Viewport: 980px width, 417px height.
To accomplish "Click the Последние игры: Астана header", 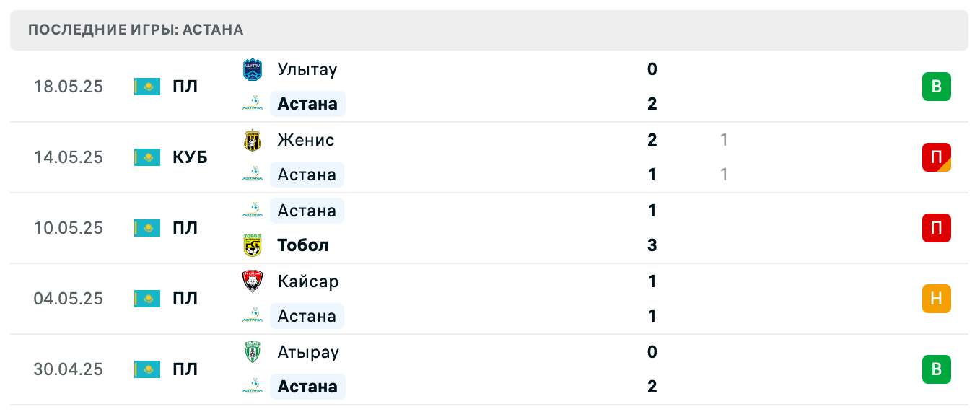I will [x=136, y=30].
